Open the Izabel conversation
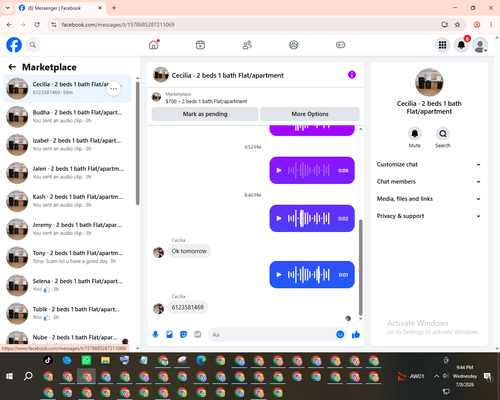This screenshot has height=400, width=500. (67, 145)
